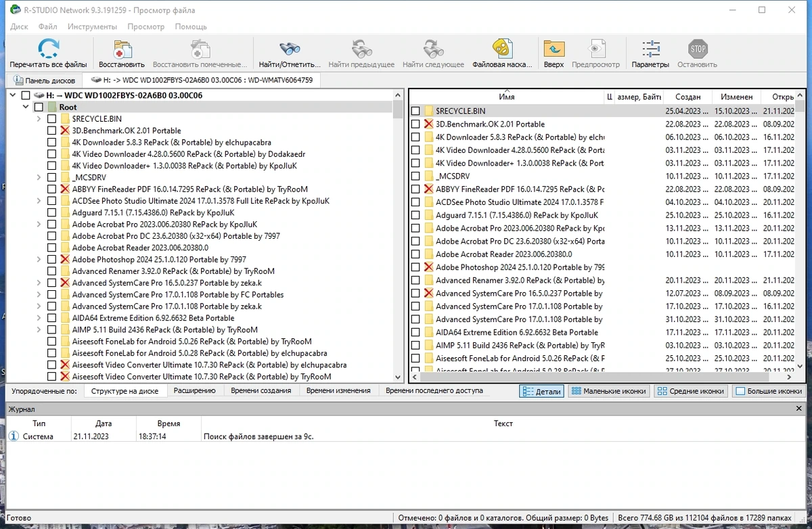Image resolution: width=812 pixels, height=529 pixels.
Task: Check 4K Downloader 5.8.3 checkbox in tree
Action: [51, 143]
